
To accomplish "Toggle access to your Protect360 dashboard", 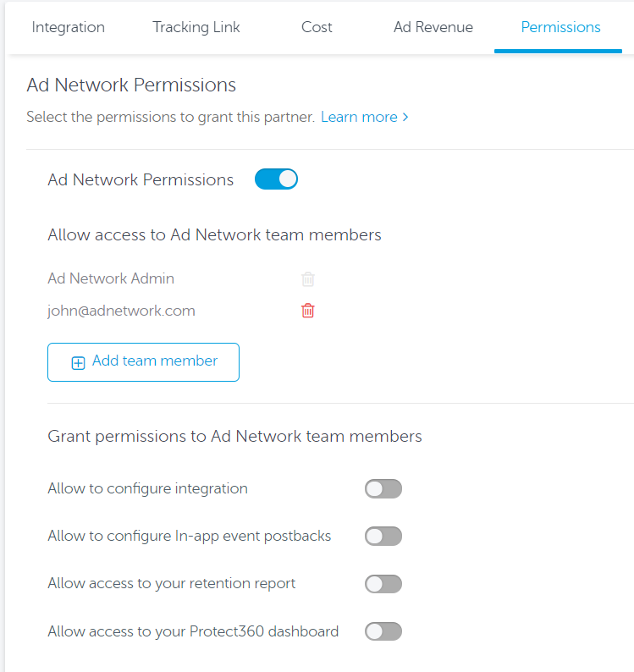I will coord(383,631).
